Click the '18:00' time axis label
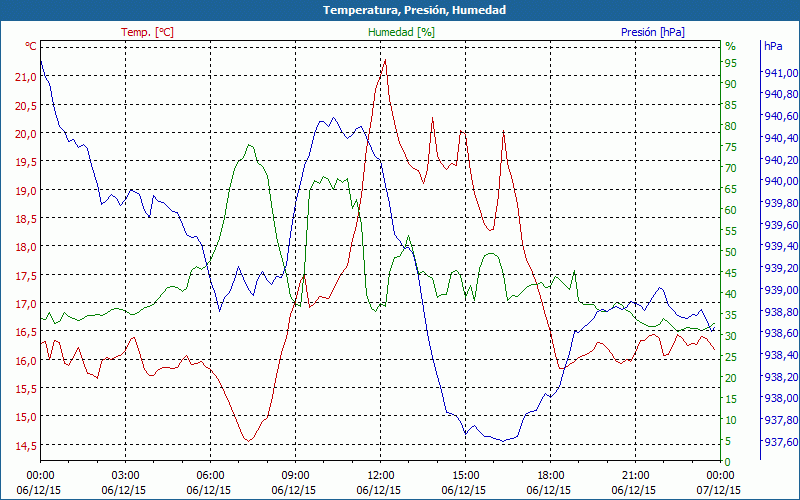The height and width of the screenshot is (500, 800). [551, 476]
